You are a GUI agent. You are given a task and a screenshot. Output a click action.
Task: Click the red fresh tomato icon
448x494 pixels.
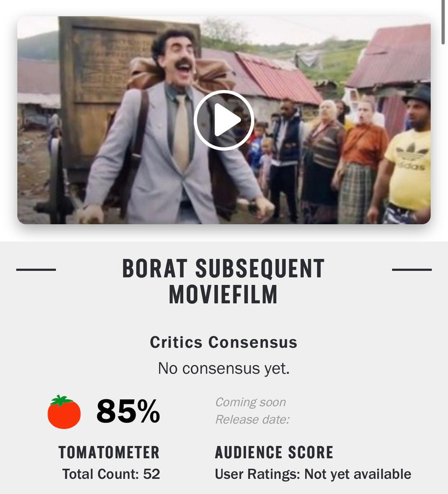[64, 412]
